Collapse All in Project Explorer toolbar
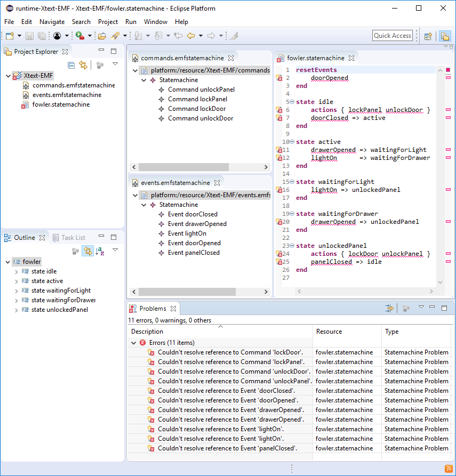 [x=71, y=65]
